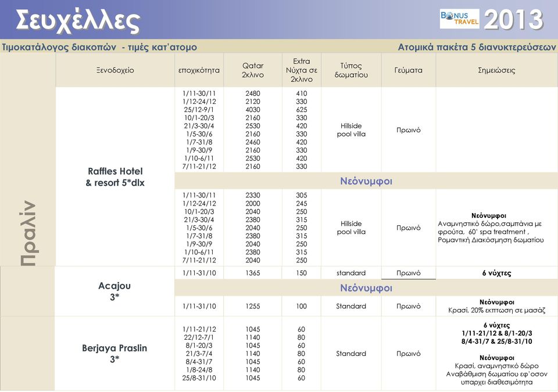Click the season '25/12-9/1'

[x=199, y=110]
